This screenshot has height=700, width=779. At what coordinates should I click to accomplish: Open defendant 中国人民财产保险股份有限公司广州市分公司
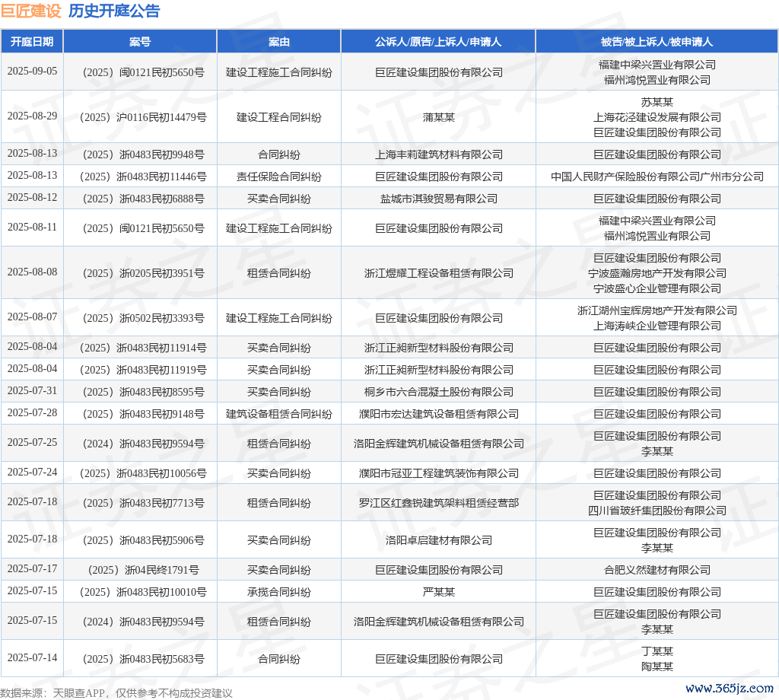[x=657, y=177]
